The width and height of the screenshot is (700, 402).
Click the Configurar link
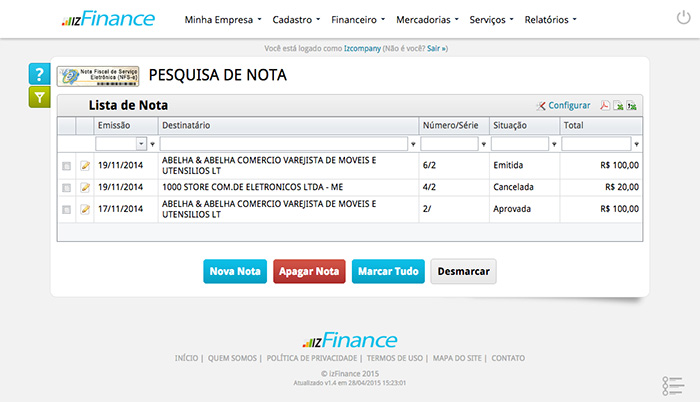click(x=569, y=105)
